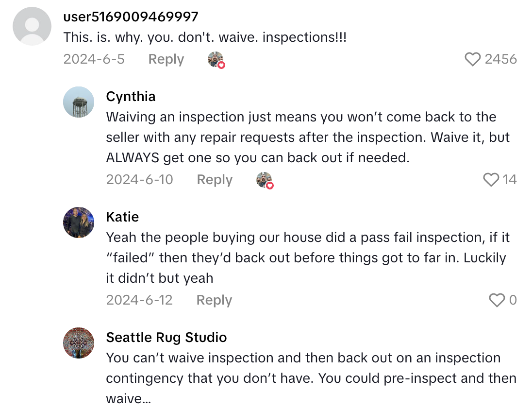Select Katie's username
The height and width of the screenshot is (410, 532).
tap(122, 217)
